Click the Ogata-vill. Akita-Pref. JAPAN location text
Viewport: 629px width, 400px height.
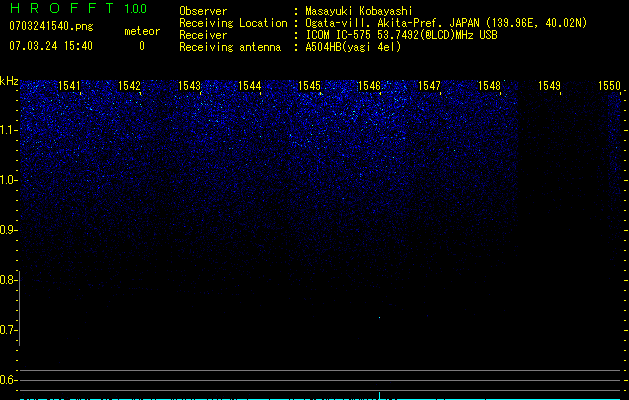coord(446,23)
